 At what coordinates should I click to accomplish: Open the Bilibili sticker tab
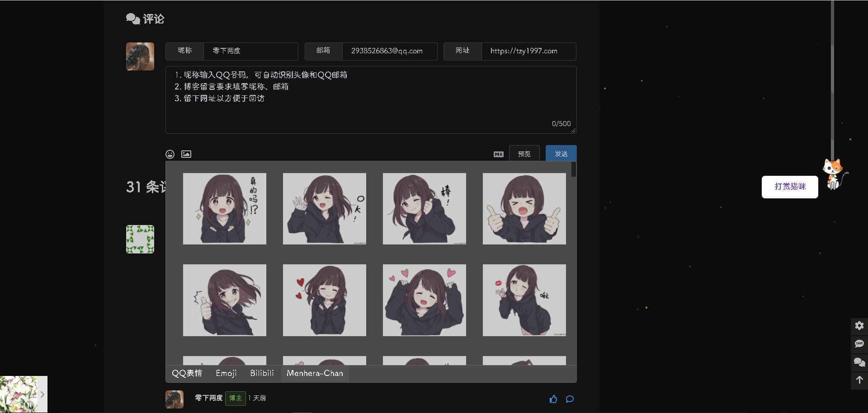pos(262,373)
